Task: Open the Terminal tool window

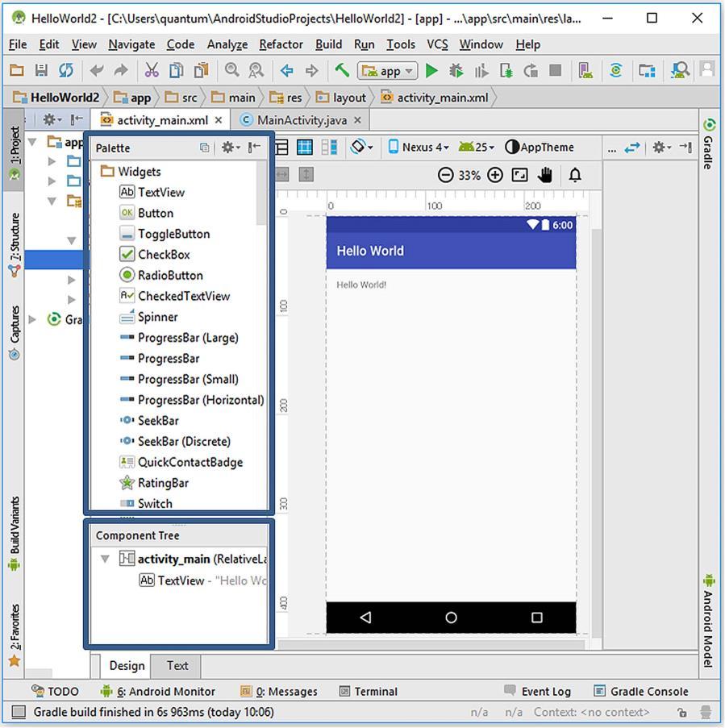Action: point(369,692)
